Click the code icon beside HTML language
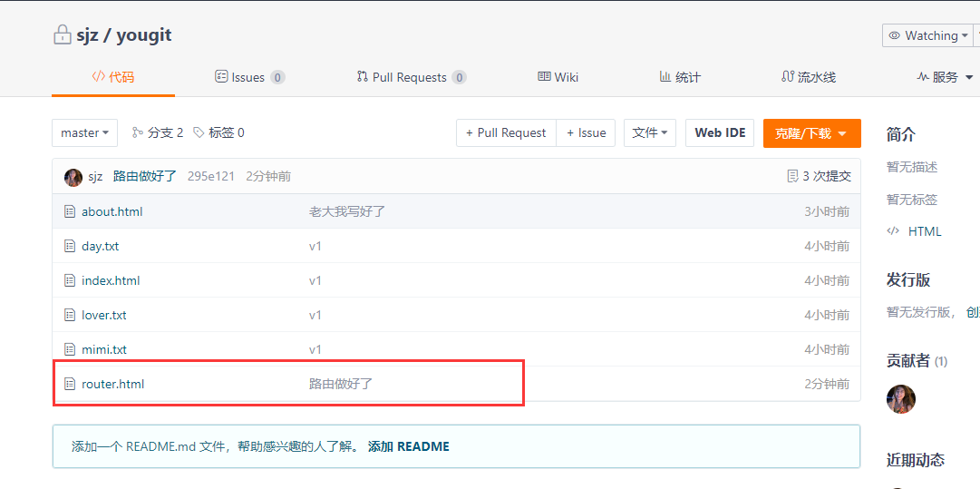 pyautogui.click(x=892, y=231)
